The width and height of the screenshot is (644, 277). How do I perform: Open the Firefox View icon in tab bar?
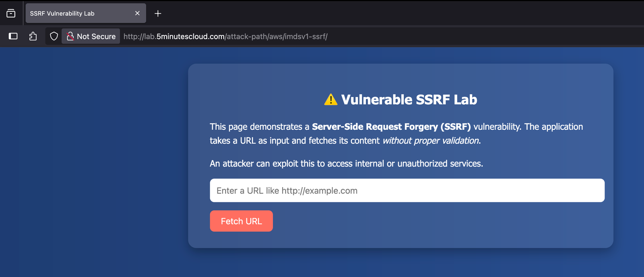pos(11,13)
